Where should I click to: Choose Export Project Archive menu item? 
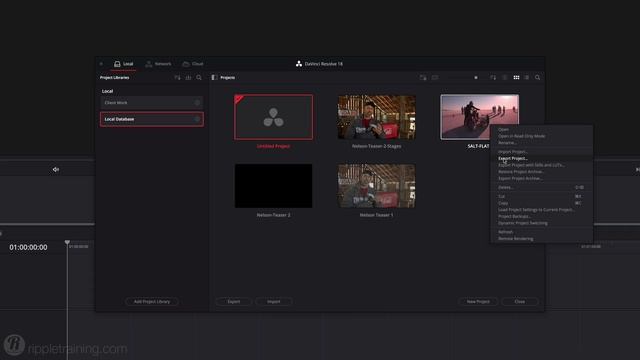(x=541, y=178)
